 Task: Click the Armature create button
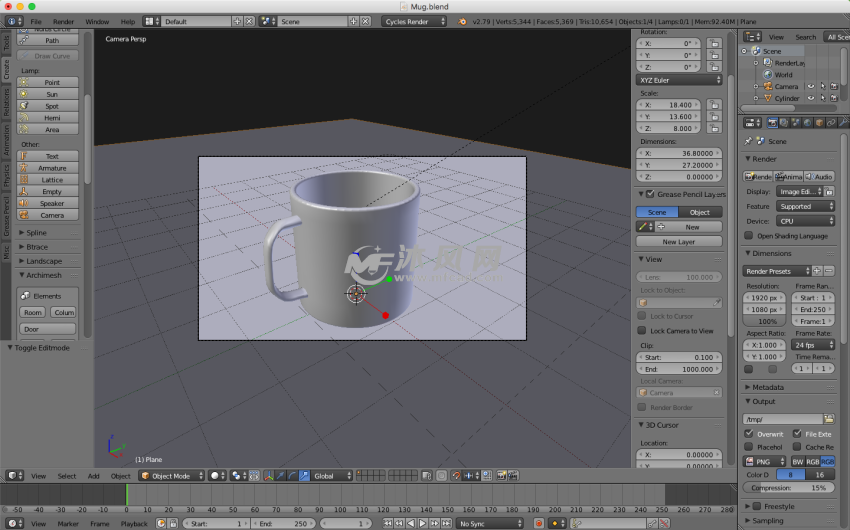tap(52, 168)
